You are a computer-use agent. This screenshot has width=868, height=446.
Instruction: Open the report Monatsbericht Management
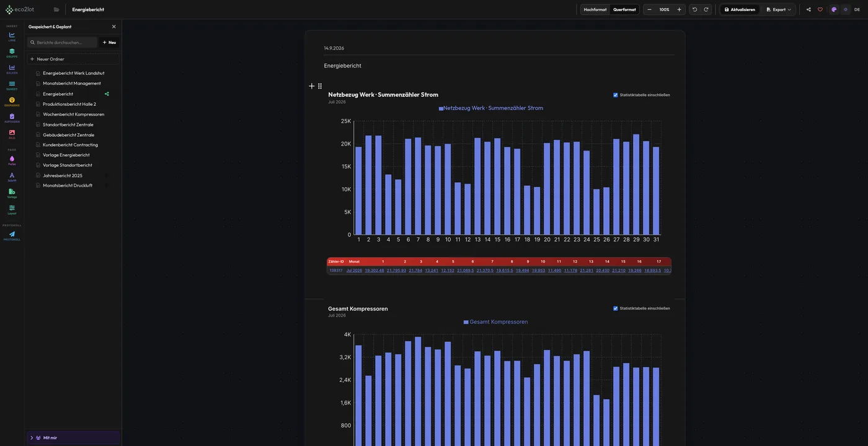[x=73, y=83]
